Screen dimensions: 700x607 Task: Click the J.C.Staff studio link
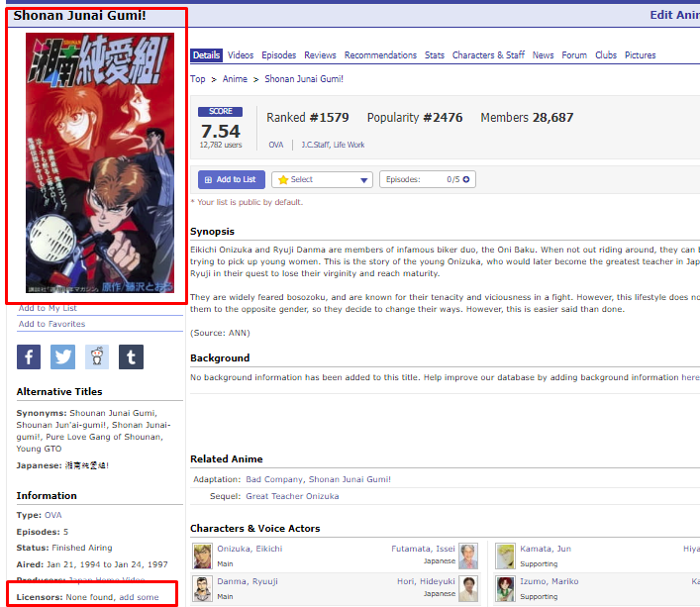pyautogui.click(x=319, y=145)
